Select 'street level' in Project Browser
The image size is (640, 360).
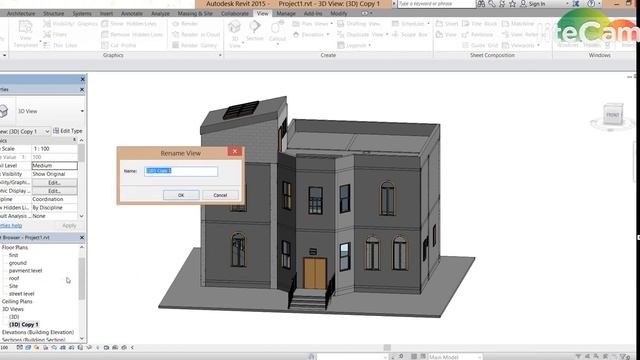pyautogui.click(x=22, y=294)
